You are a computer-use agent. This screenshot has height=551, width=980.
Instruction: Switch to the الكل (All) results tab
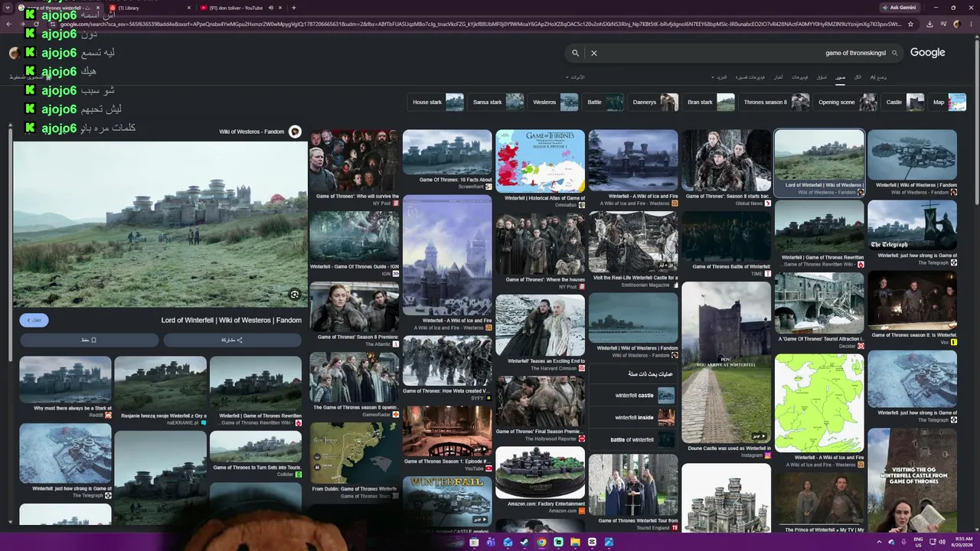coord(857,77)
